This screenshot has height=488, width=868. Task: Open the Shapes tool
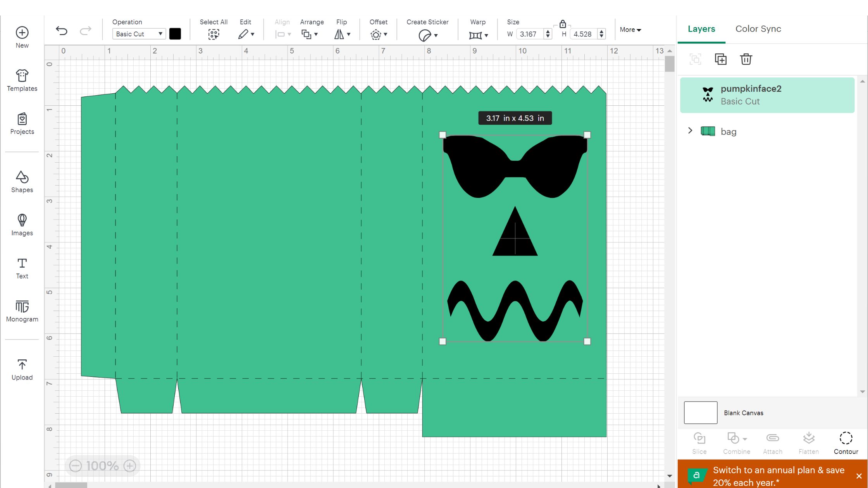tap(22, 182)
